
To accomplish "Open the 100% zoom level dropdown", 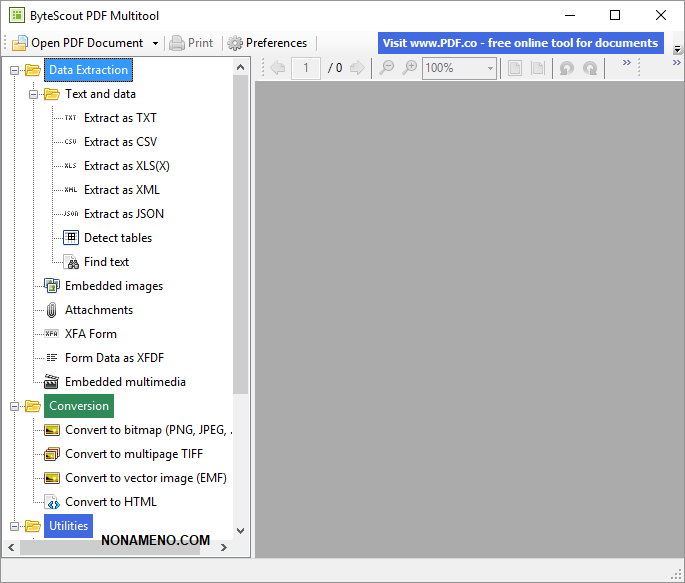I will coord(489,68).
